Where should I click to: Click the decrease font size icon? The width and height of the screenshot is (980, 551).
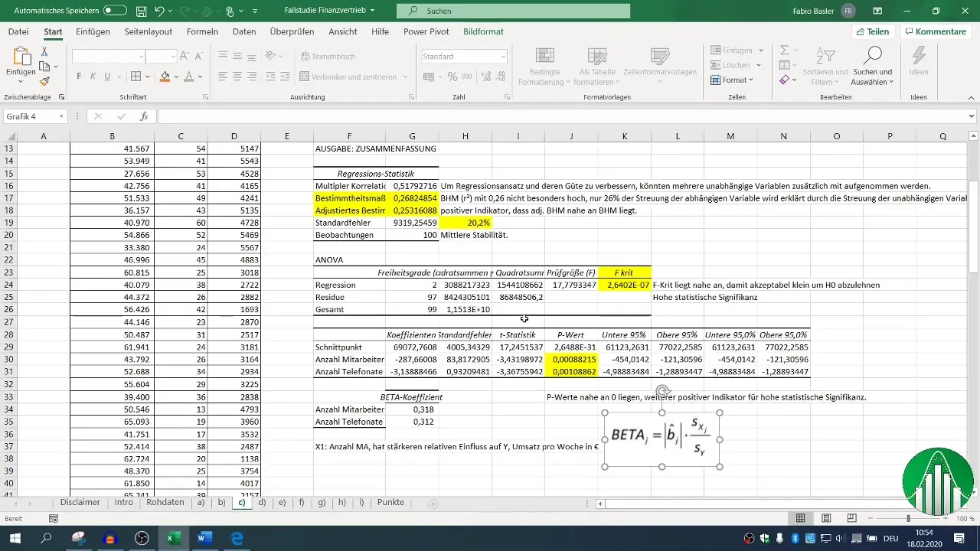201,57
